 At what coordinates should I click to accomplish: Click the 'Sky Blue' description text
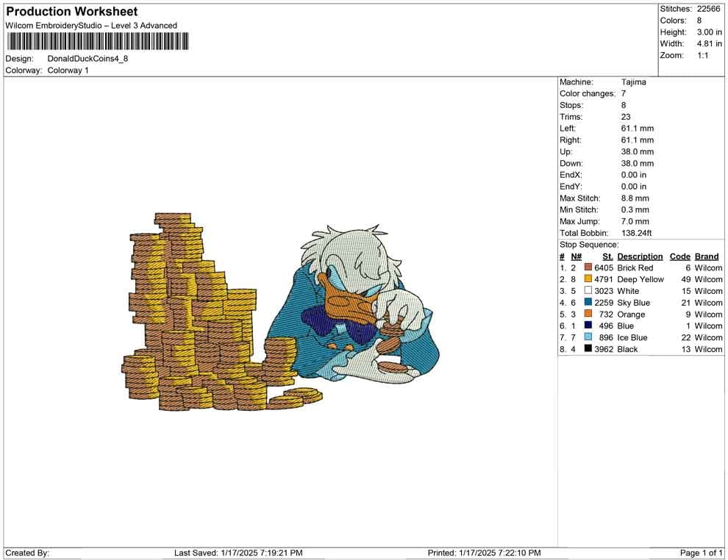click(x=633, y=303)
